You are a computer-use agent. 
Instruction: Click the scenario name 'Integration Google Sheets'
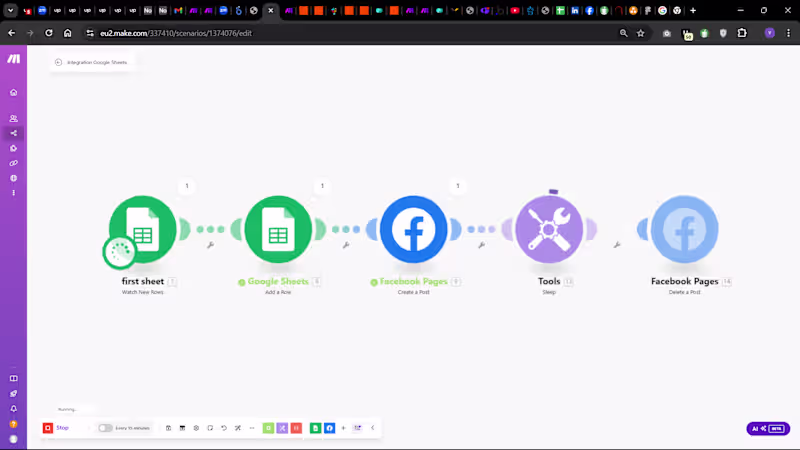tap(97, 62)
